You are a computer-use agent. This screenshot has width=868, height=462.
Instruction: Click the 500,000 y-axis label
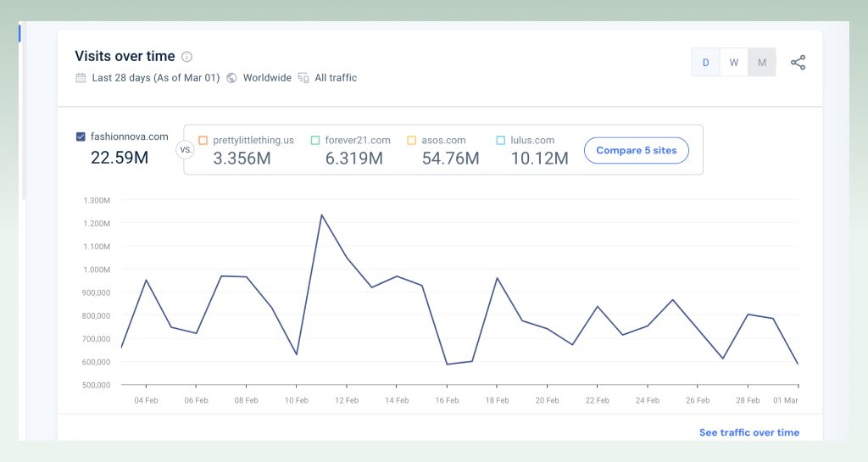pyautogui.click(x=97, y=385)
